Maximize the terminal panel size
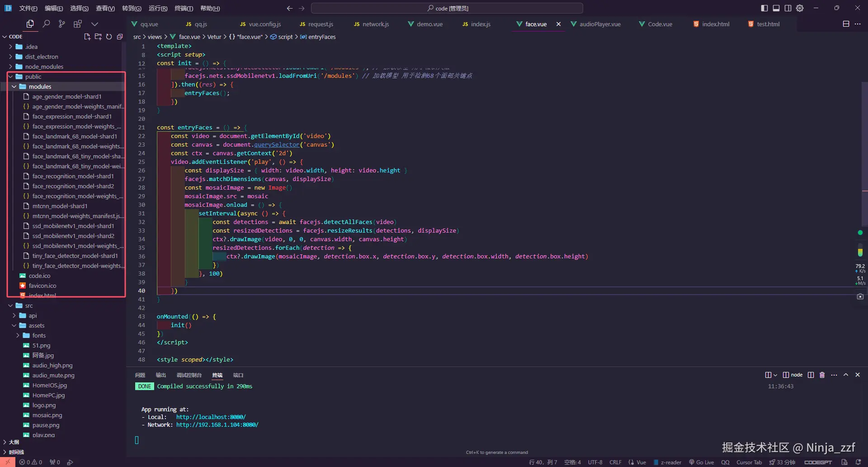The width and height of the screenshot is (868, 467). (846, 375)
